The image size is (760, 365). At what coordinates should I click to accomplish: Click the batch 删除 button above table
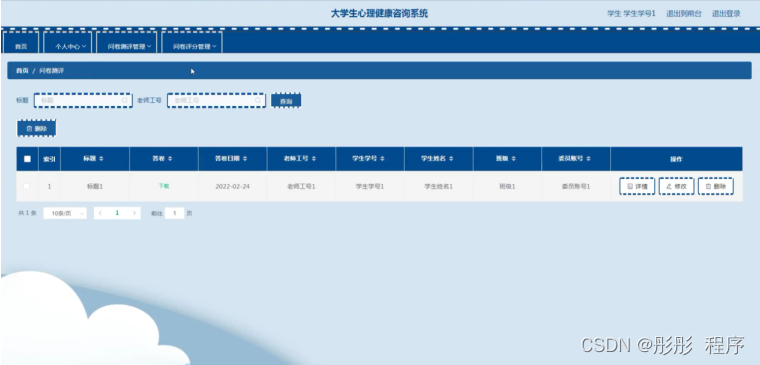tap(37, 129)
